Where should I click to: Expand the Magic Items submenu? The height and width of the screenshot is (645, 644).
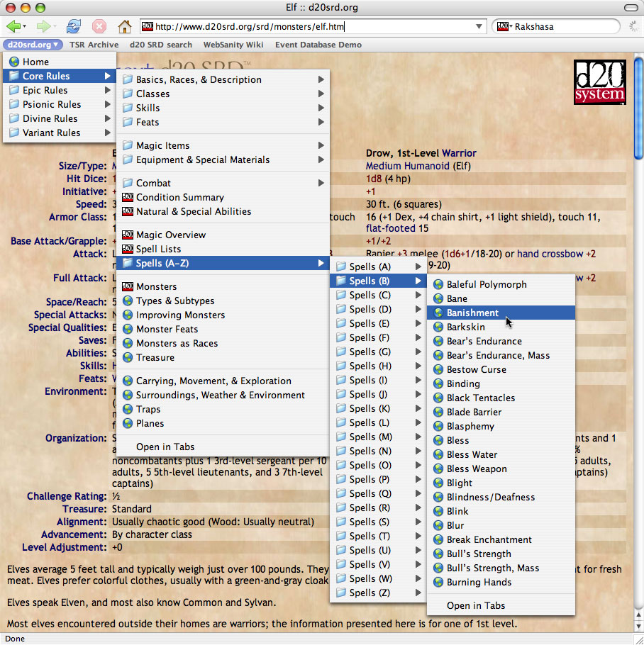[224, 145]
